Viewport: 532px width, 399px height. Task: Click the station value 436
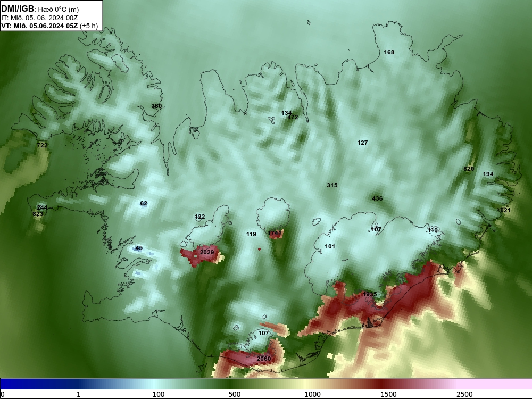point(377,198)
